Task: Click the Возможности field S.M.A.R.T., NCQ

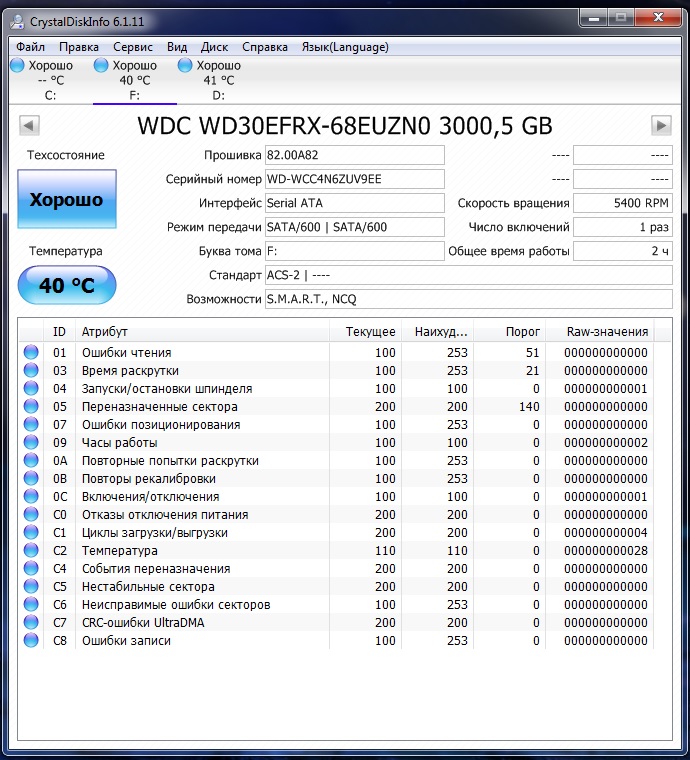Action: pos(469,299)
